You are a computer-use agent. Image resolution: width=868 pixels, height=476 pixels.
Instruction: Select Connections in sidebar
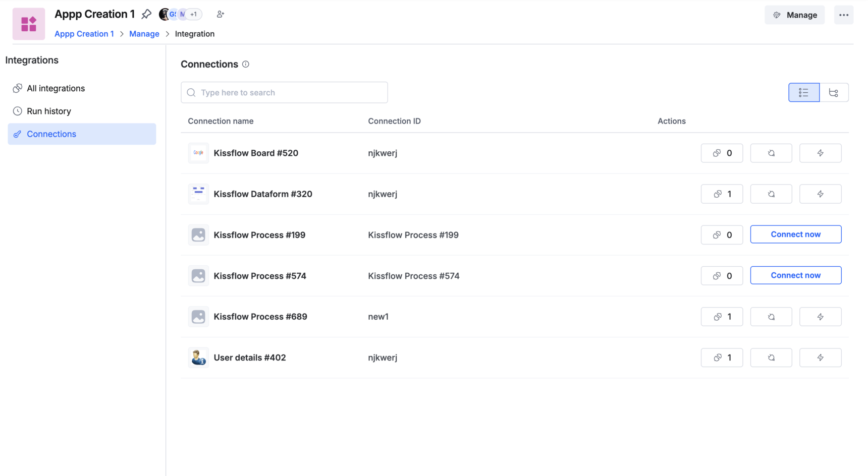[x=82, y=134]
